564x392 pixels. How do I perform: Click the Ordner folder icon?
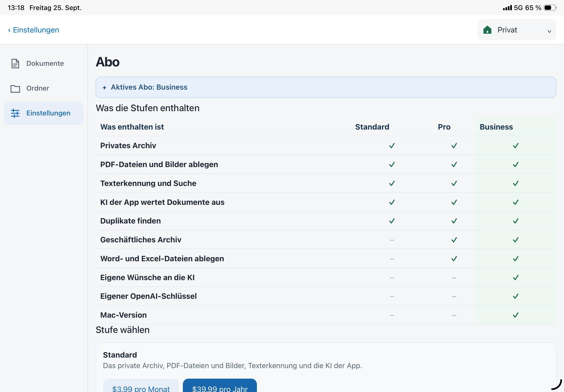[x=15, y=88]
